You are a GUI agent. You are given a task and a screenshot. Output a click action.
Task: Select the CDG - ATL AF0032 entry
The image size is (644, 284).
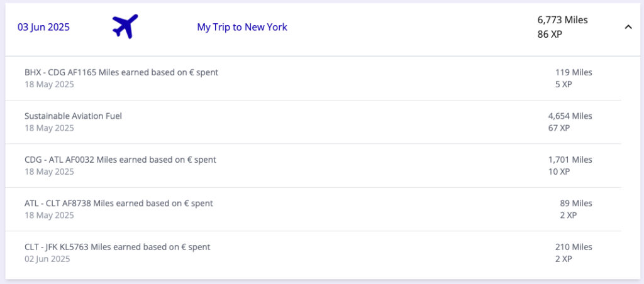pyautogui.click(x=120, y=160)
